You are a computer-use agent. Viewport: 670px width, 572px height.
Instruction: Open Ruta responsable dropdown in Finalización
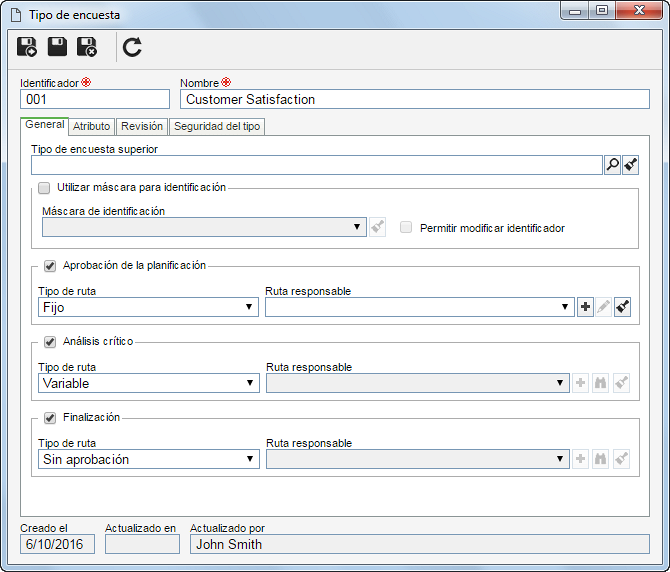coord(417,459)
